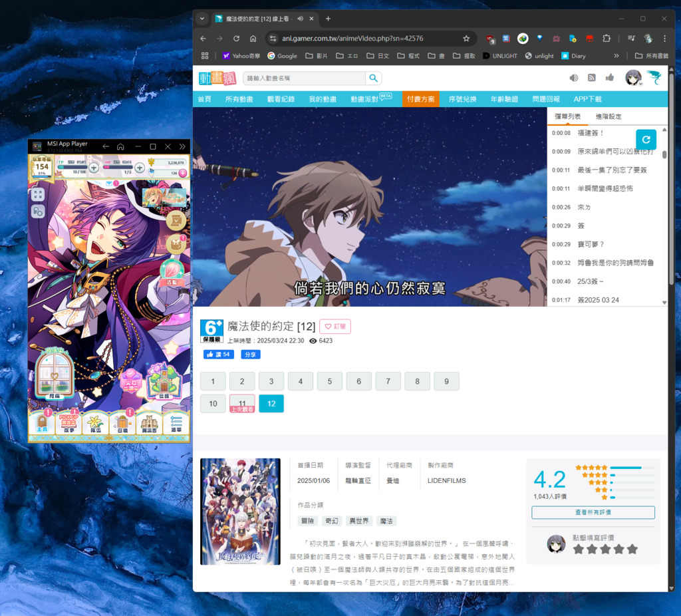Open the Google bookmark
681x616 pixels.
(282, 56)
